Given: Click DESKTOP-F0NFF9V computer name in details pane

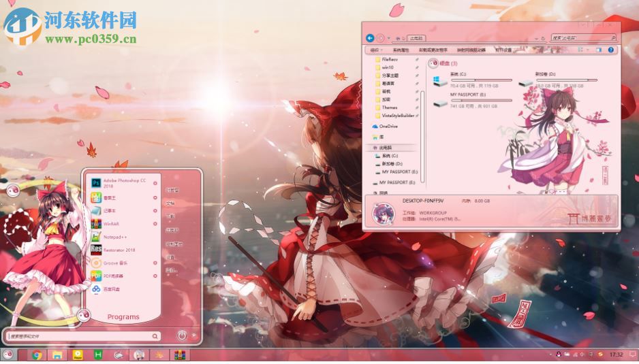Looking at the screenshot, I should pos(422,201).
